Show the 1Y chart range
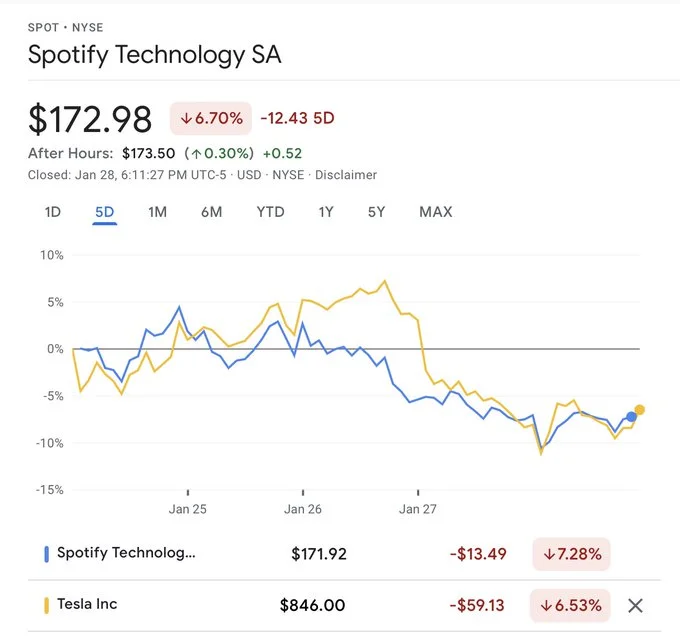 [326, 212]
